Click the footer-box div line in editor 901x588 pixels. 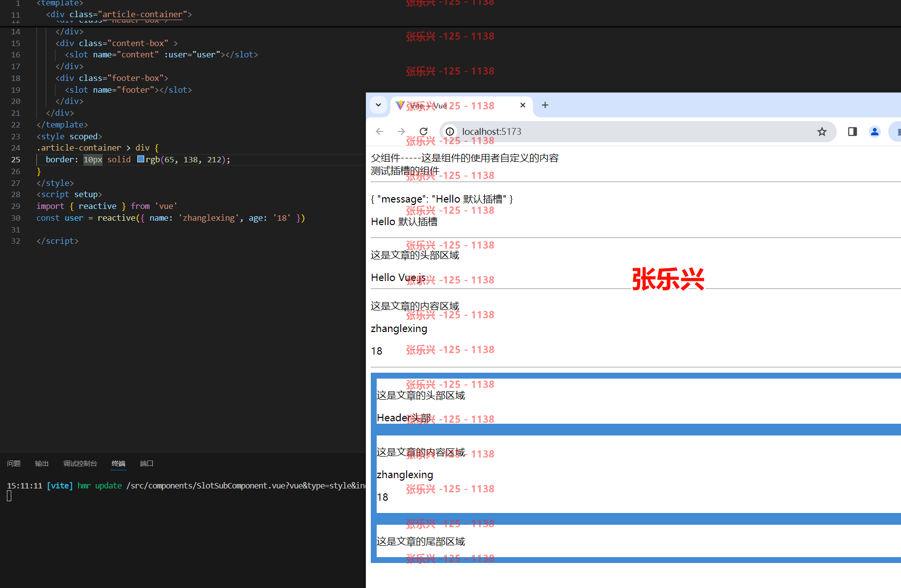[x=112, y=78]
